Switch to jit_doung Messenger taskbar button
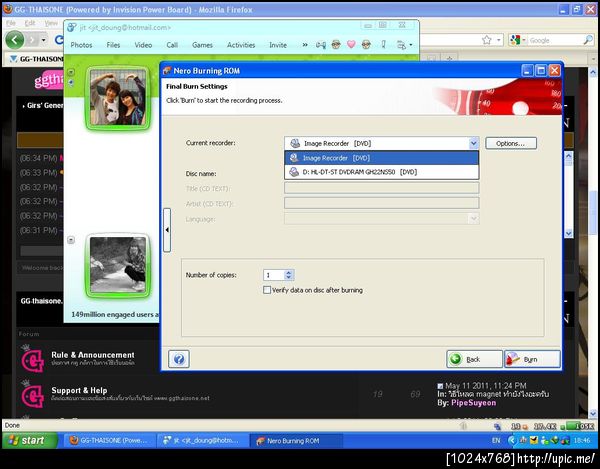 tap(202, 441)
